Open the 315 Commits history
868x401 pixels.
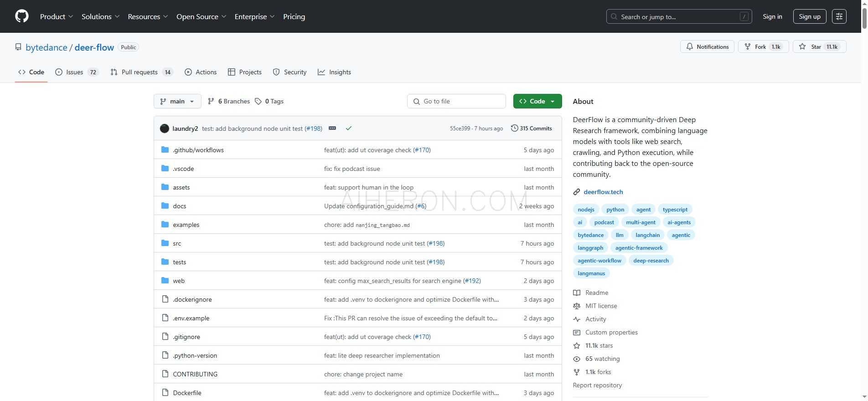tap(532, 129)
